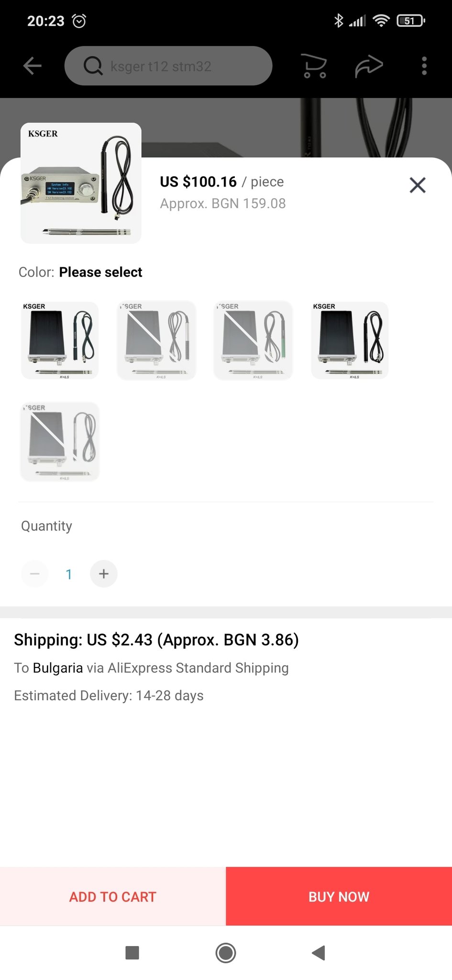Tap the share arrow icon
This screenshot has height=980, width=452.
coord(368,66)
